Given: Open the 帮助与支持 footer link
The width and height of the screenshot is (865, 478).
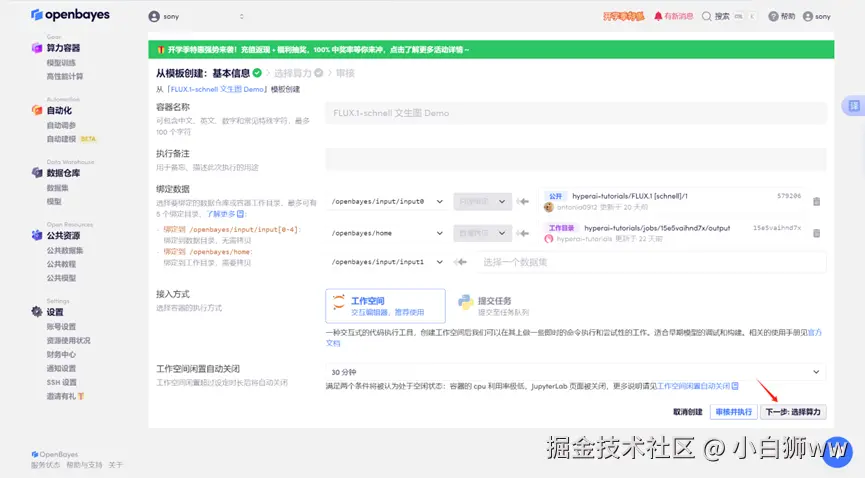Looking at the screenshot, I should pos(84,465).
